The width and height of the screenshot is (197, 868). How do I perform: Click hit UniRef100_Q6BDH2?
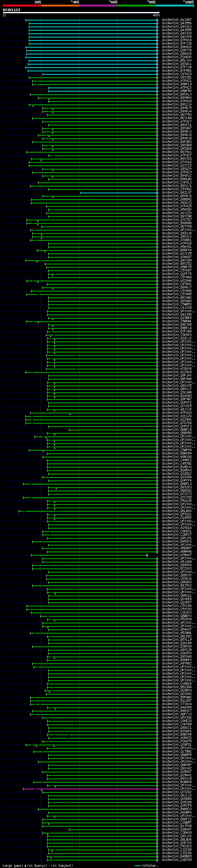176,200
